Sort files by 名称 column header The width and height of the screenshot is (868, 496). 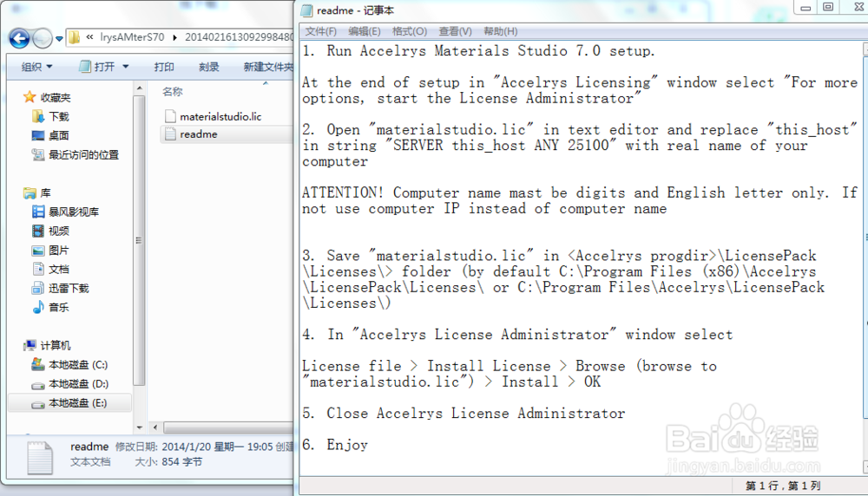172,91
